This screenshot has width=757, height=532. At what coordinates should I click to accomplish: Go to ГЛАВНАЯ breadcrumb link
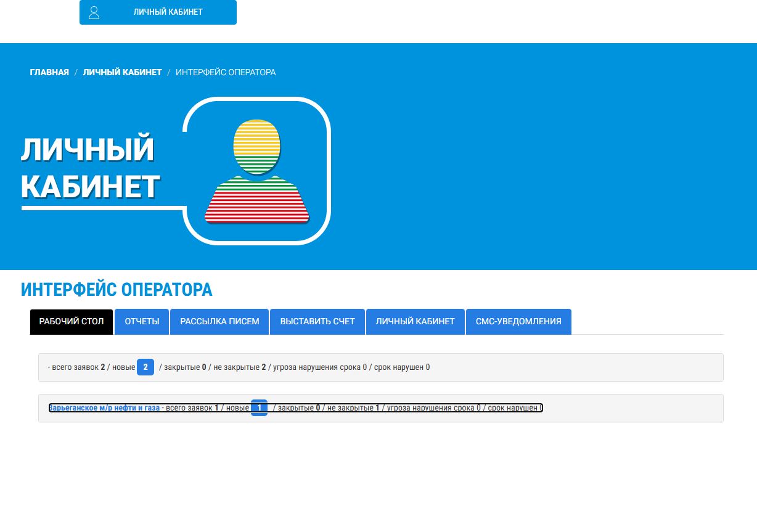pos(49,72)
